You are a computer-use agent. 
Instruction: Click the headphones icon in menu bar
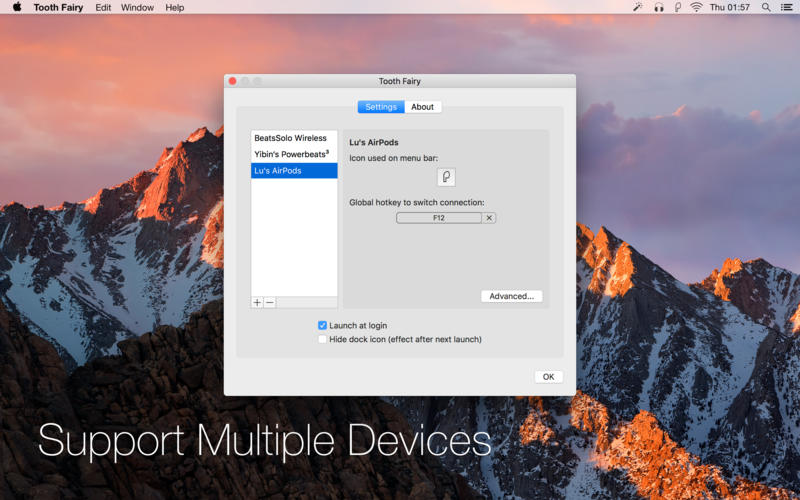tap(659, 7)
